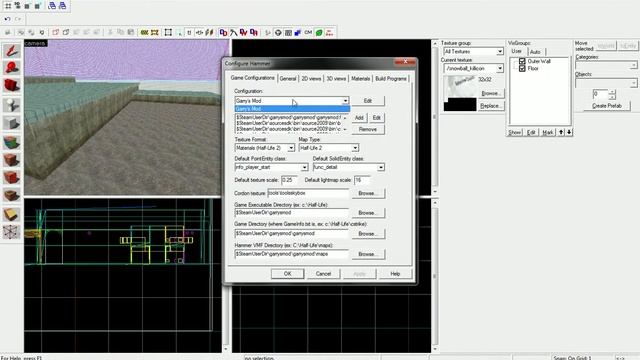The width and height of the screenshot is (640, 360).
Task: Click the smaller grid size icon
Action: tap(27, 6)
